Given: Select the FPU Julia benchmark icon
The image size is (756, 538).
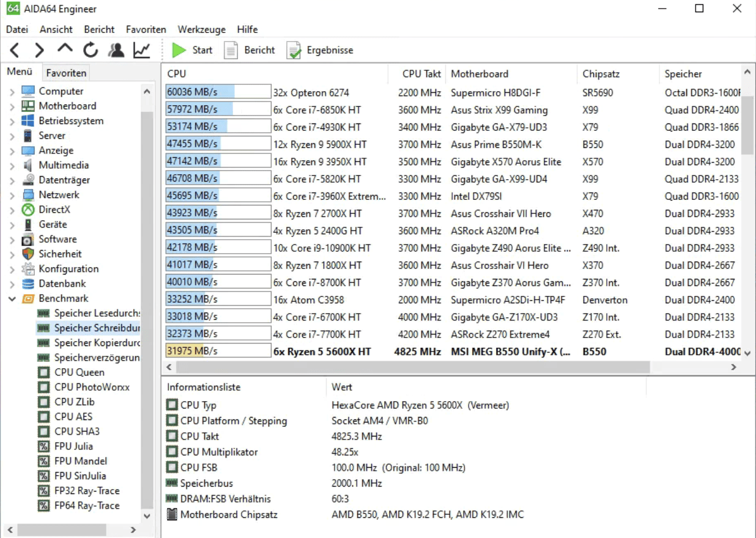Looking at the screenshot, I should click(x=43, y=446).
